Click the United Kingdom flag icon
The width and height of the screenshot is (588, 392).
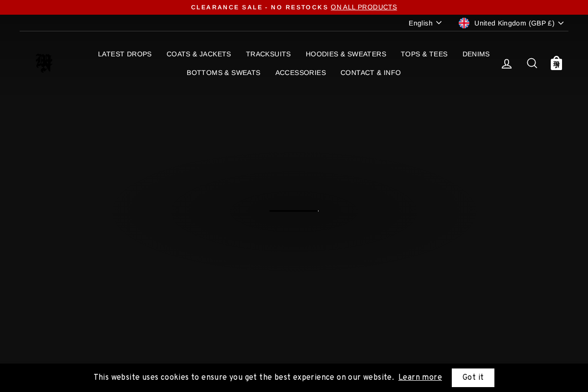click(464, 23)
